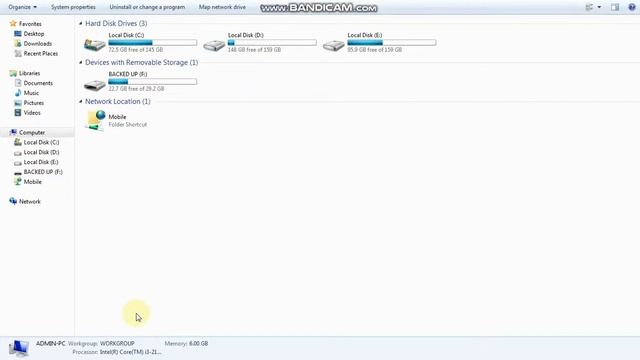Click the Libraries icon in sidebar
The height and width of the screenshot is (360, 640).
pyautogui.click(x=13, y=73)
